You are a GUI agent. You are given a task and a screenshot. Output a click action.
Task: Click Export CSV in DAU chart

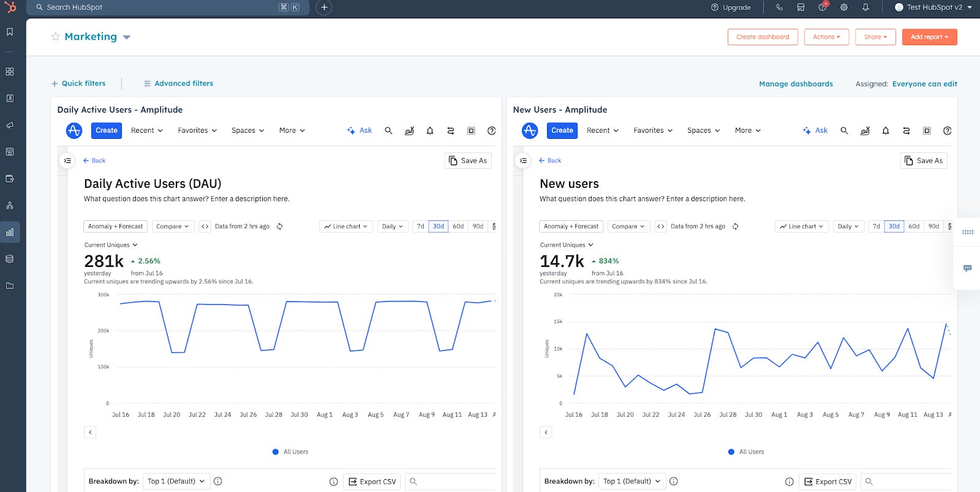point(372,482)
